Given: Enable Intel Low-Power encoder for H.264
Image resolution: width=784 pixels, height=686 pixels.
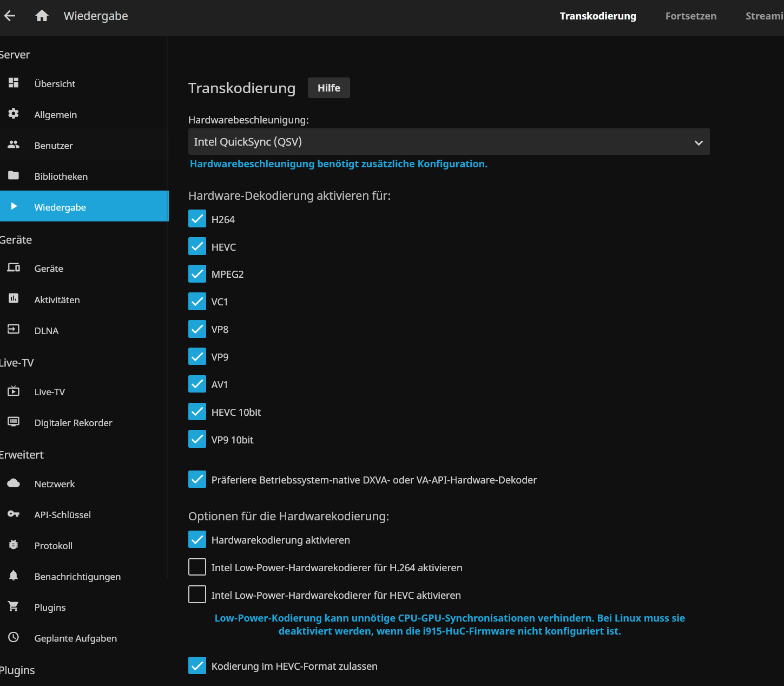Looking at the screenshot, I should [x=197, y=567].
